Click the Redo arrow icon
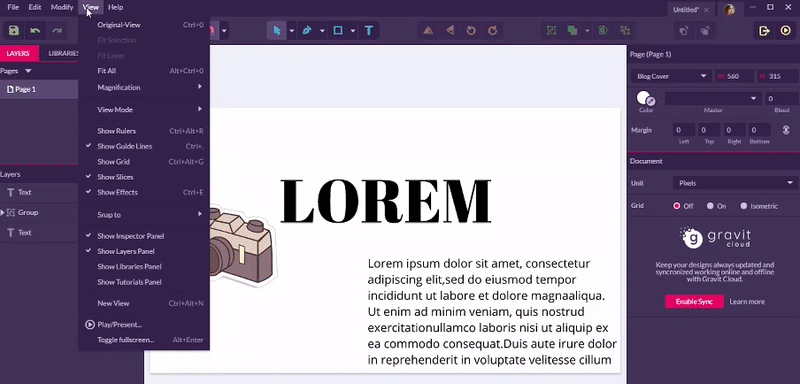The image size is (800, 384). point(57,31)
